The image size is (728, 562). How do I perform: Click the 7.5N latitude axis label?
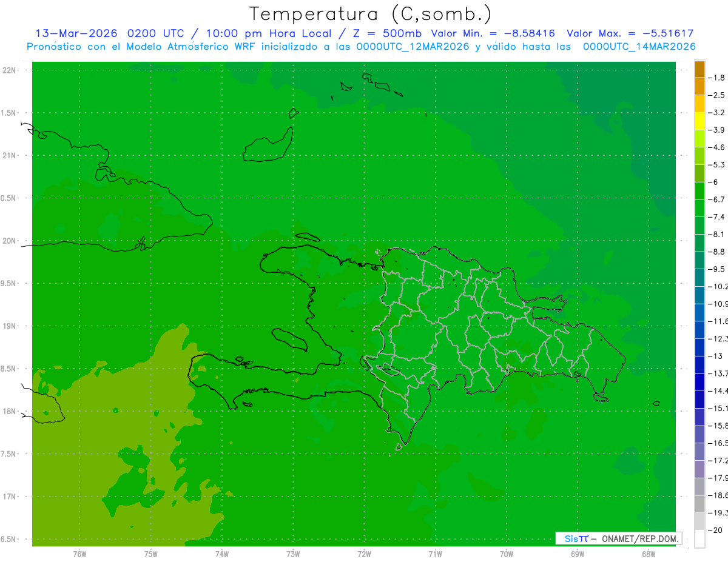(x=9, y=454)
